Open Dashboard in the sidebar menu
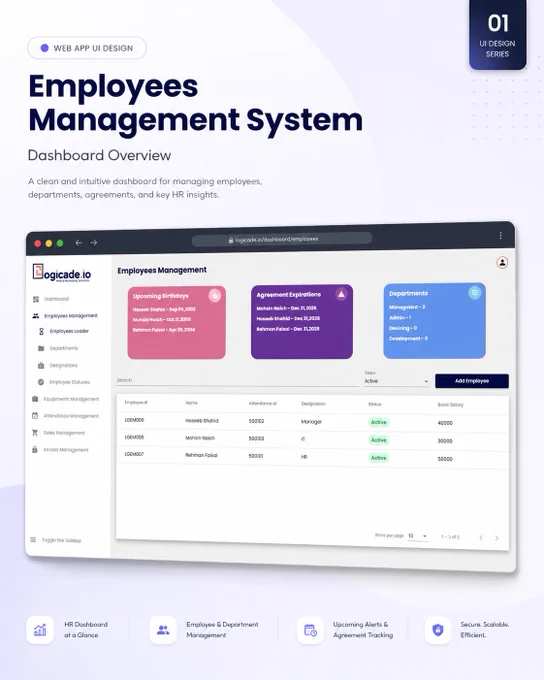 (x=56, y=299)
